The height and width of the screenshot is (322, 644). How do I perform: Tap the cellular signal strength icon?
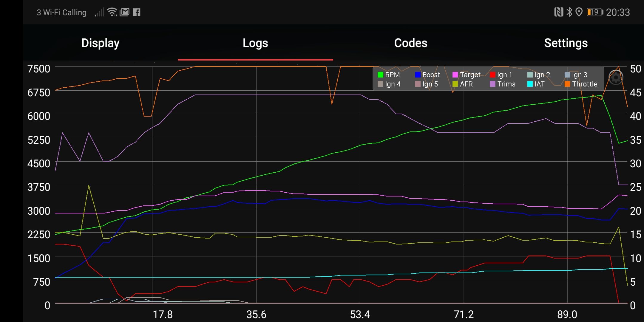99,12
